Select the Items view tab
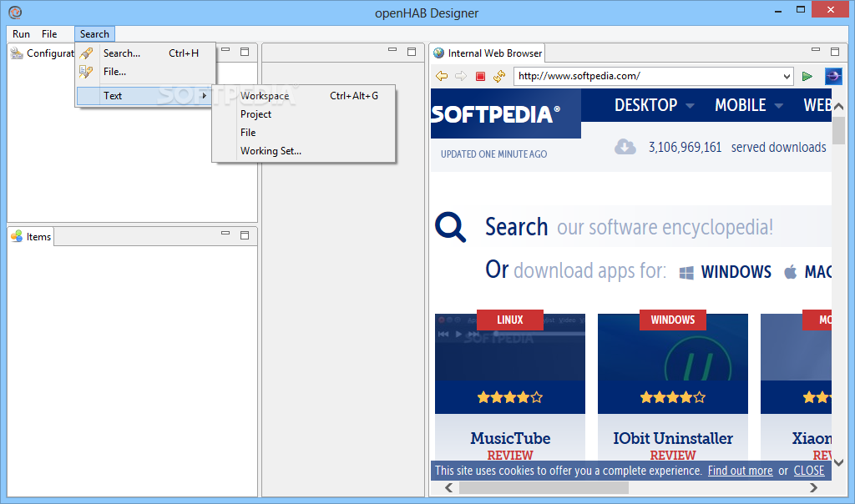This screenshot has height=504, width=855. (31, 236)
